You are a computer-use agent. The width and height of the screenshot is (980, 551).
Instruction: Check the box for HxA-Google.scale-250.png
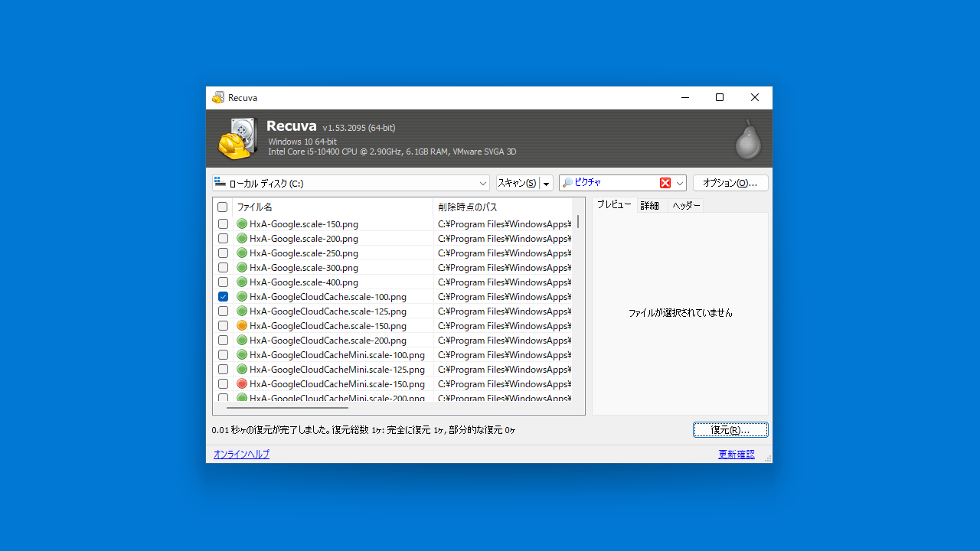click(223, 253)
